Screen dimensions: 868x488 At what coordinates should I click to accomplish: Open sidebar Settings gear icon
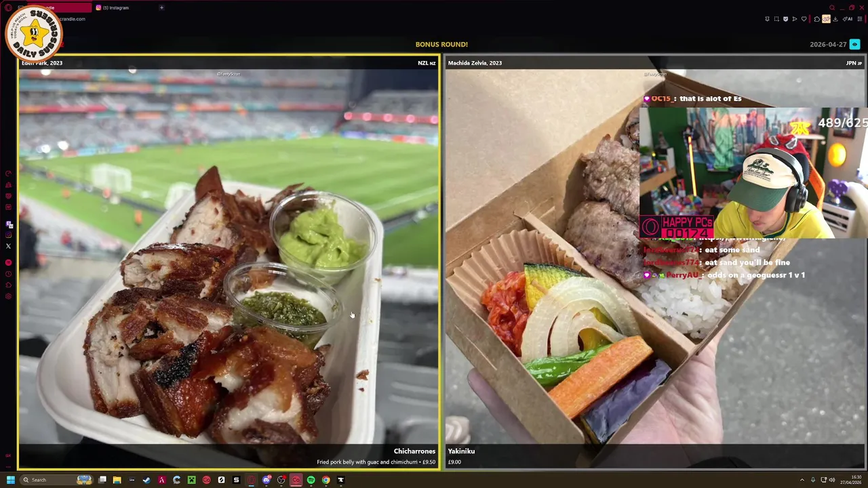click(8, 297)
